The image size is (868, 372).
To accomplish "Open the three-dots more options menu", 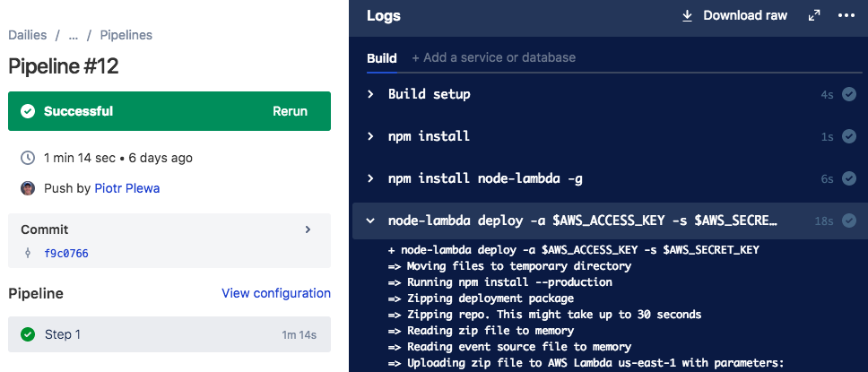I will (846, 16).
